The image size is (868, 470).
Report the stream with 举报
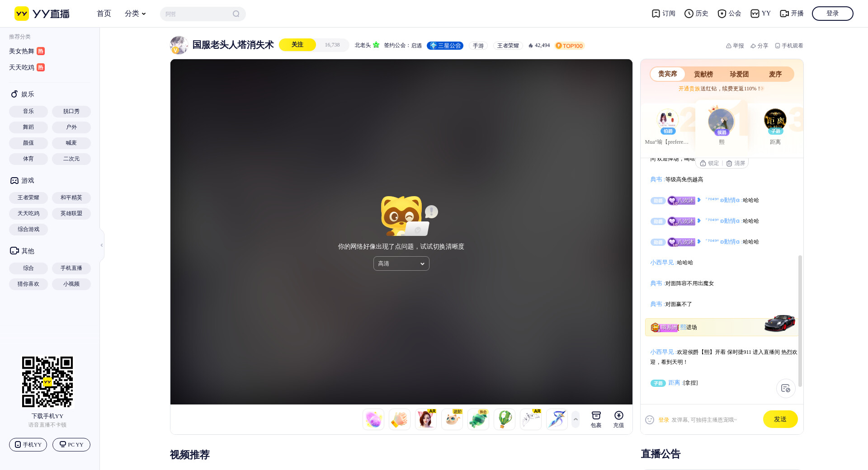click(x=735, y=46)
